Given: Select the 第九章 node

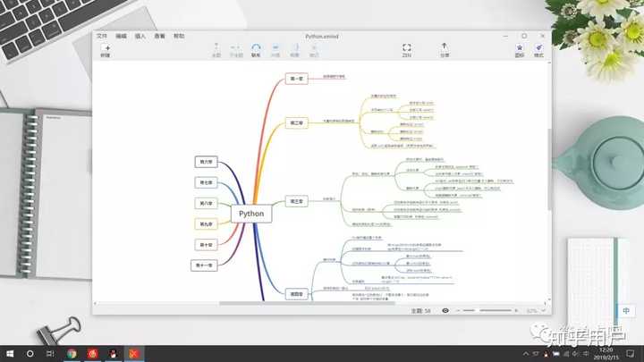Looking at the screenshot, I should [x=207, y=223].
